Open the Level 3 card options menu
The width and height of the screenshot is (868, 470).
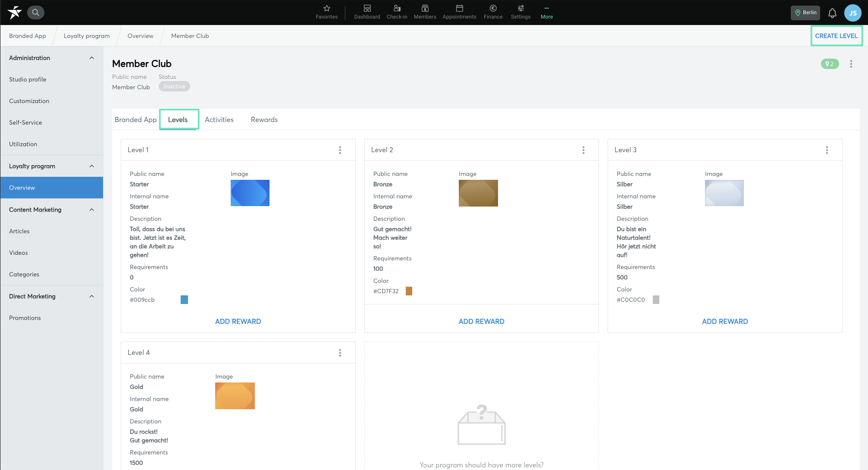827,150
